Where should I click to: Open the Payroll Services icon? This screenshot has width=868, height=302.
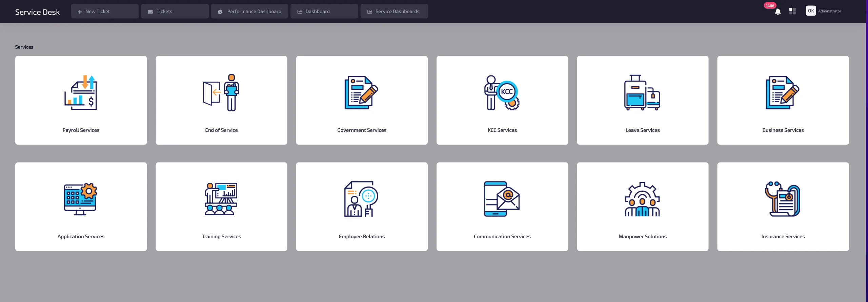point(81,92)
